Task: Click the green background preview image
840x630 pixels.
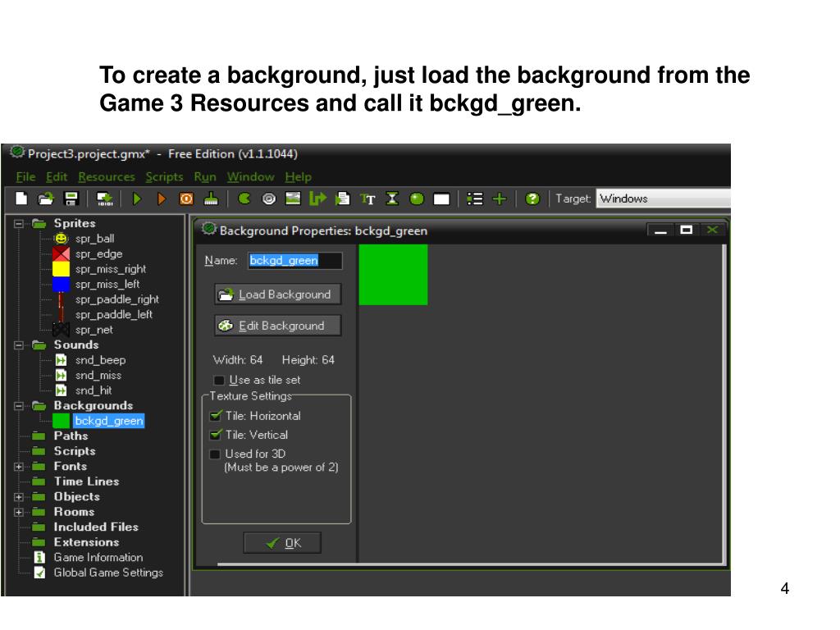Action: tap(393, 275)
